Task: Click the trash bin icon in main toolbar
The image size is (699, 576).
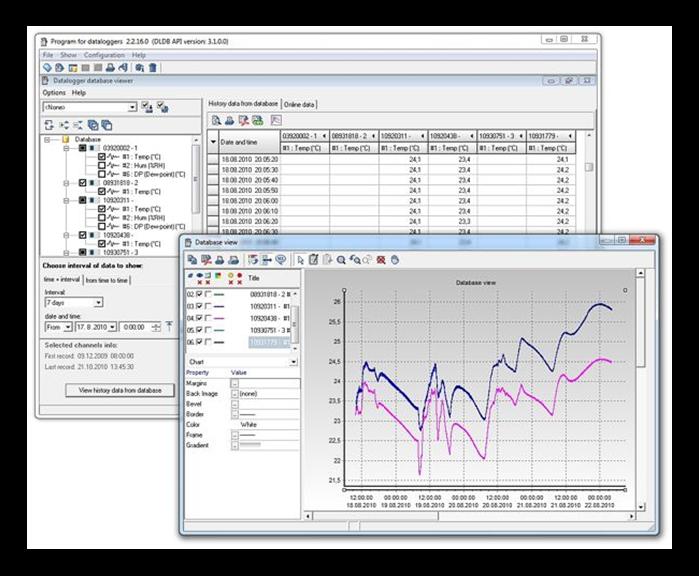Action: pyautogui.click(x=153, y=68)
